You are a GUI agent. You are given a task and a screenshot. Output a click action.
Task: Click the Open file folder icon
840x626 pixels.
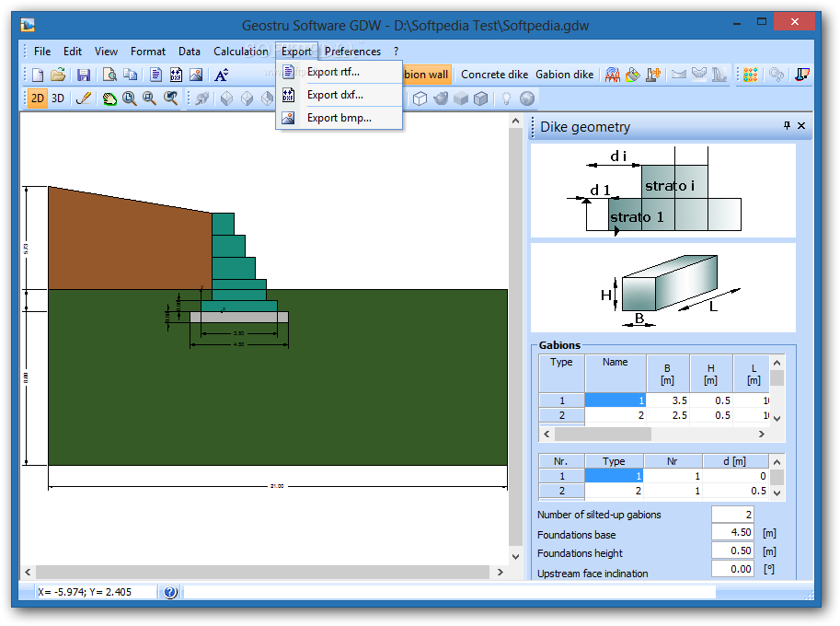tap(58, 75)
